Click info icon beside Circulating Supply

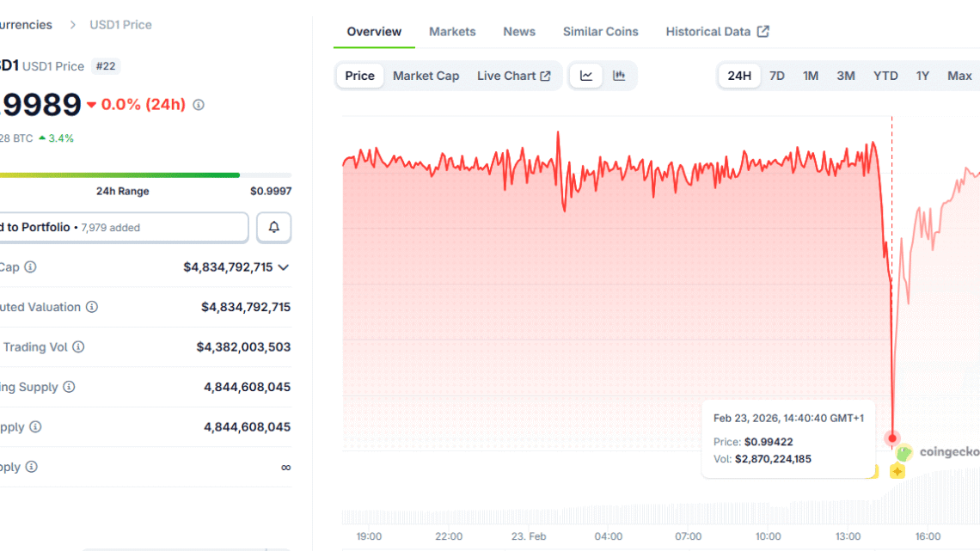pos(69,387)
